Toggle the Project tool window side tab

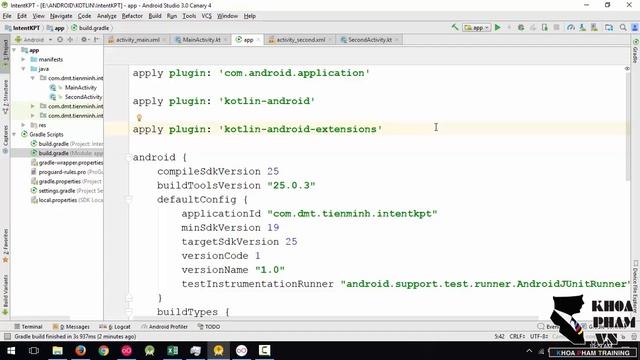click(x=5, y=53)
